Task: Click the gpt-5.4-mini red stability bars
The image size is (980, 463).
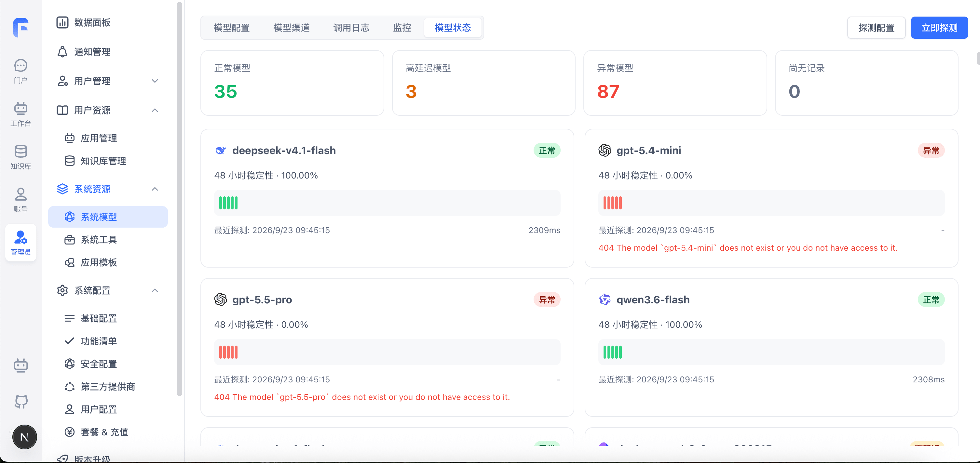Action: pos(612,203)
